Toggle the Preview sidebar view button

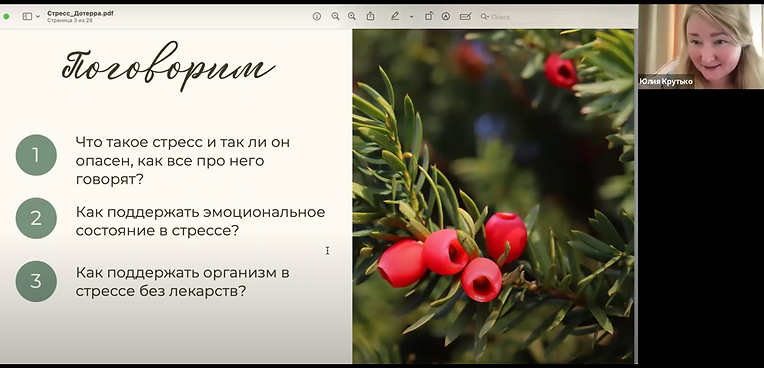tap(27, 17)
